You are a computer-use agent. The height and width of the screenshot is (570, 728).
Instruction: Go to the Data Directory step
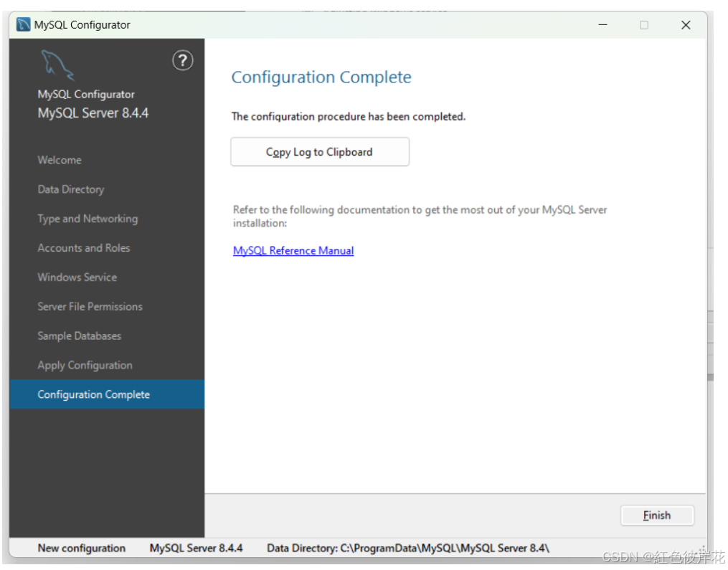(x=71, y=189)
